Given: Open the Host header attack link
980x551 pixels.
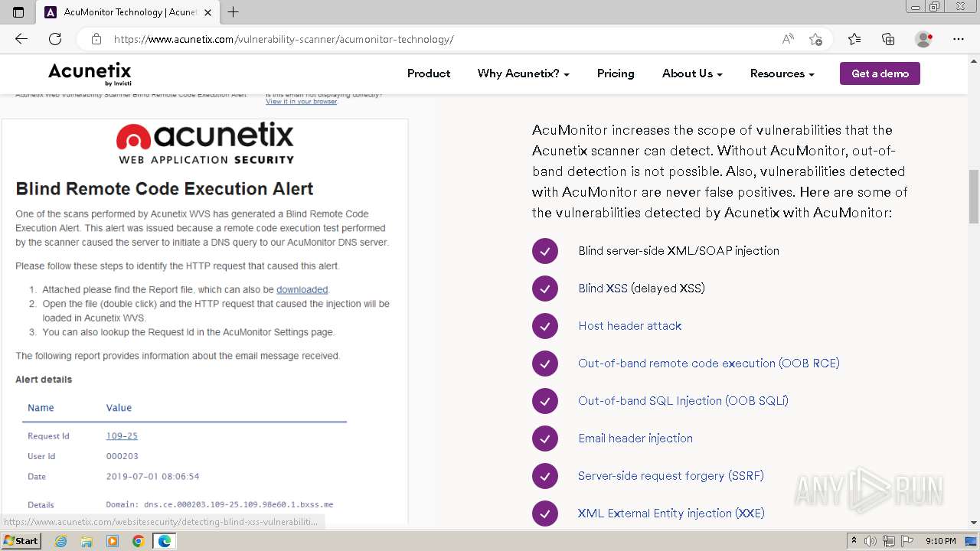Looking at the screenshot, I should (x=629, y=326).
